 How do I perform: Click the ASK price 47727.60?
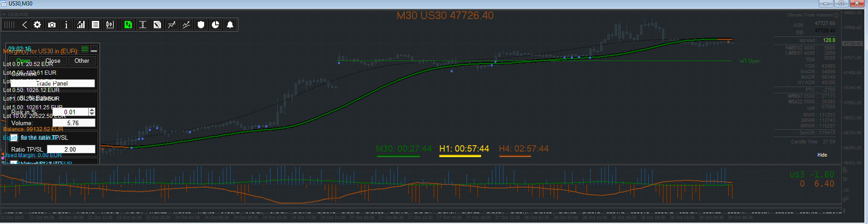[825, 23]
